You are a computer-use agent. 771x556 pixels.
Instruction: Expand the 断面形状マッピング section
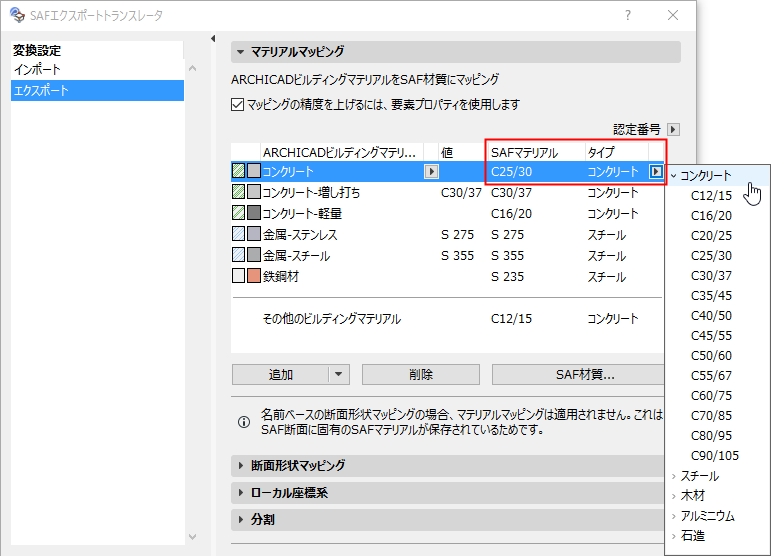point(240,465)
